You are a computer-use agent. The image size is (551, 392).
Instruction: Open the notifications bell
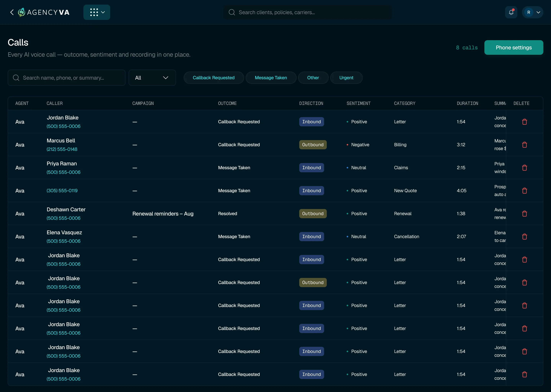pyautogui.click(x=511, y=12)
